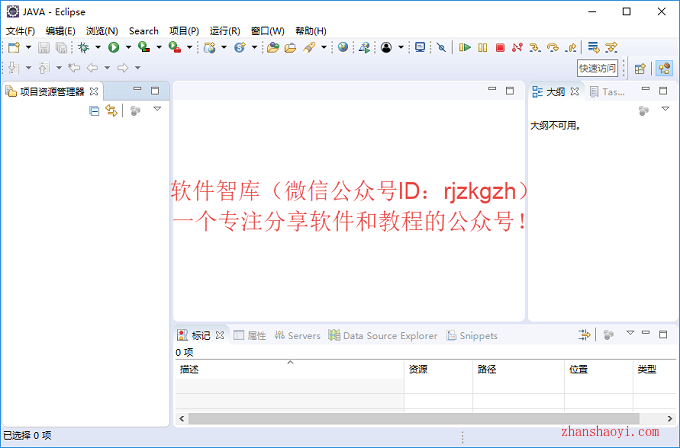The width and height of the screenshot is (680, 448).
Task: Click the Open Type folder icon
Action: click(273, 47)
